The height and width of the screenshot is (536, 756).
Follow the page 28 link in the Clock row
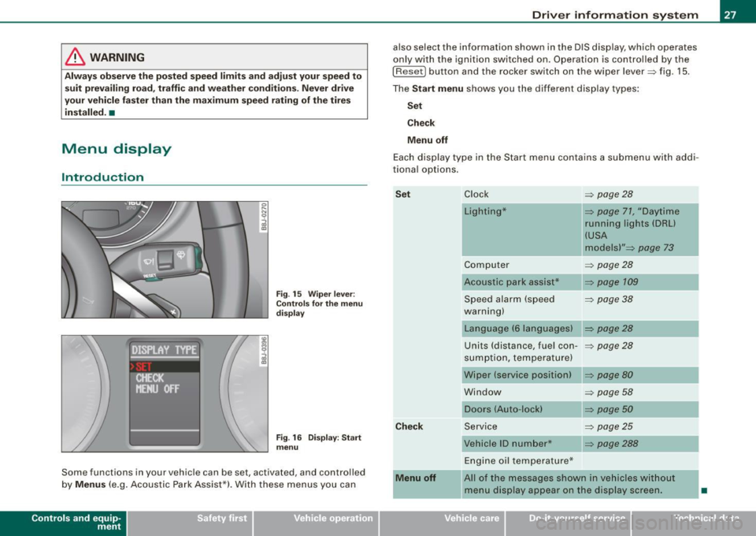point(609,195)
